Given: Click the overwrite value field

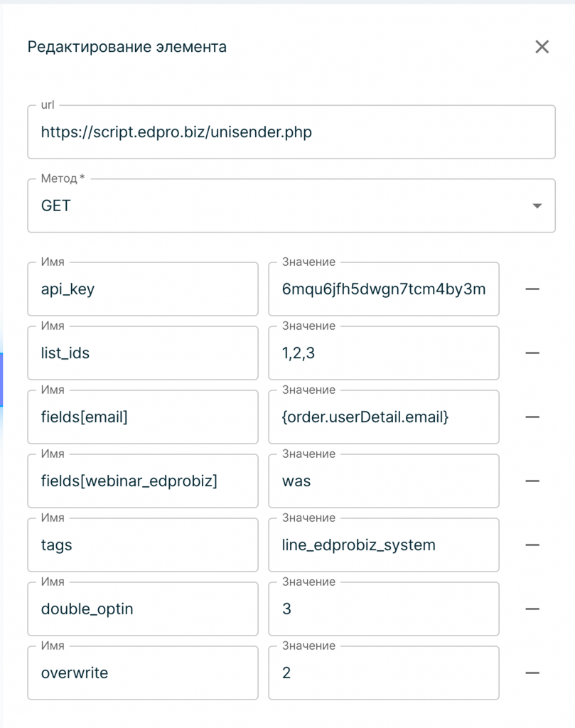Looking at the screenshot, I should point(384,673).
